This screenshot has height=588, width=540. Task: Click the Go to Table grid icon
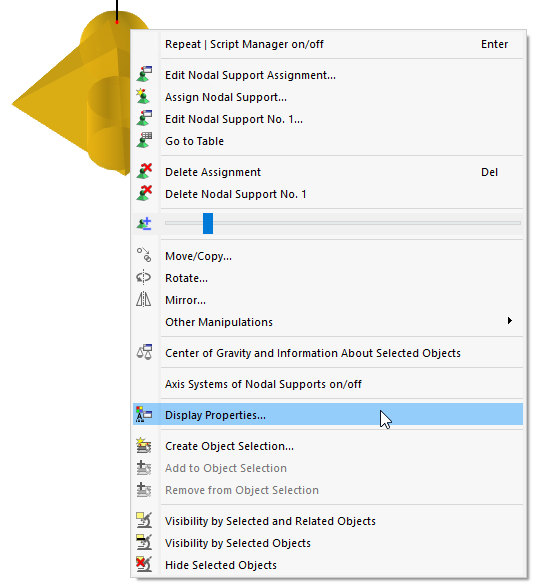pyautogui.click(x=144, y=140)
